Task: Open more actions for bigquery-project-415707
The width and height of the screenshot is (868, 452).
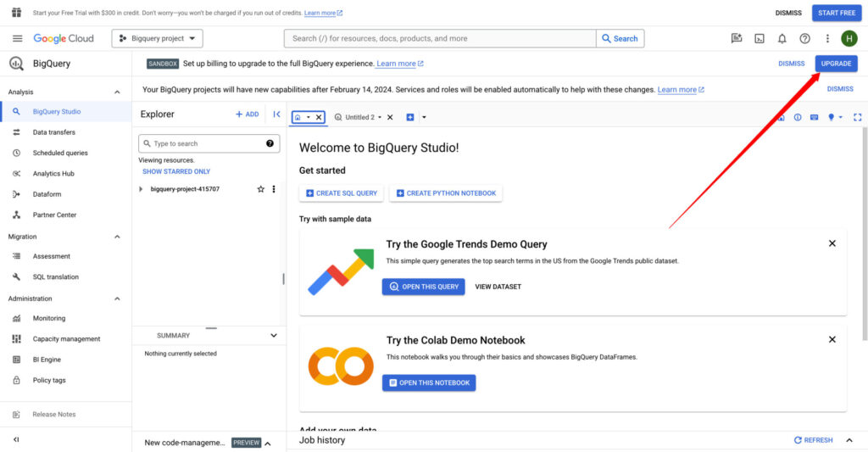Action: click(x=273, y=189)
